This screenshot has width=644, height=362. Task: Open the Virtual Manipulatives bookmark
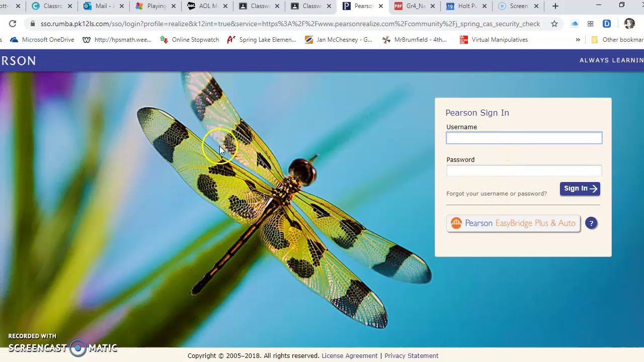pos(494,40)
